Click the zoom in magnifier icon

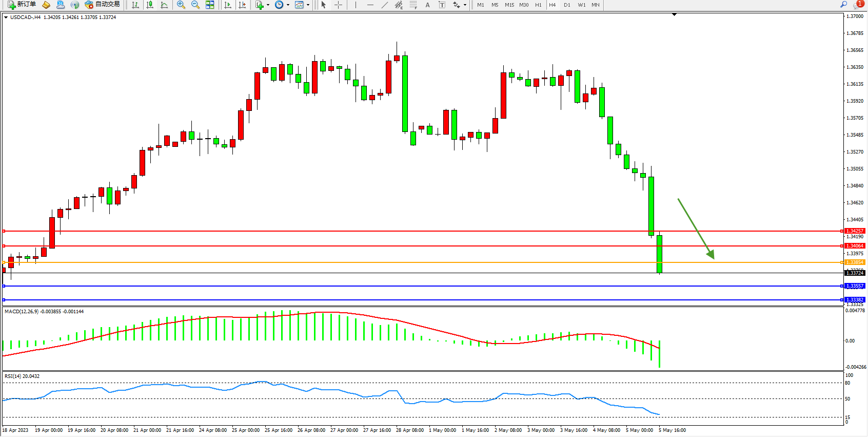tap(181, 5)
